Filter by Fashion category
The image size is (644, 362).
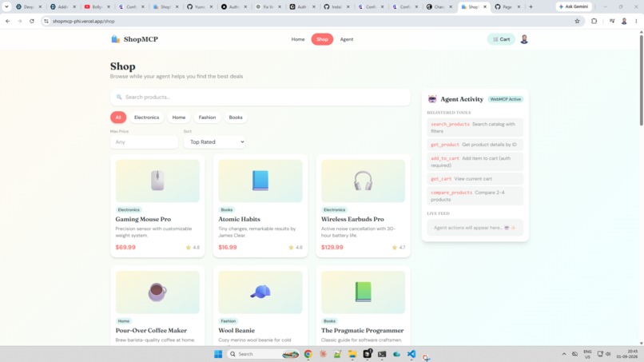pyautogui.click(x=208, y=117)
